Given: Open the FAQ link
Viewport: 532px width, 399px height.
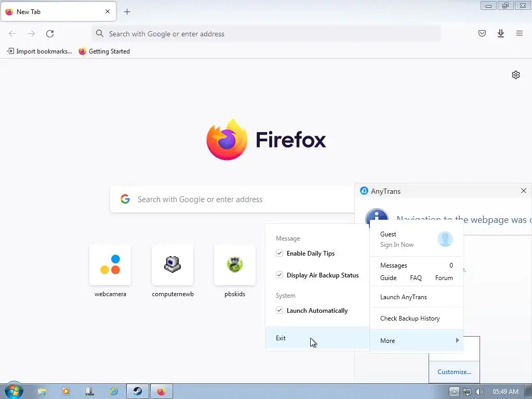Looking at the screenshot, I should (416, 278).
